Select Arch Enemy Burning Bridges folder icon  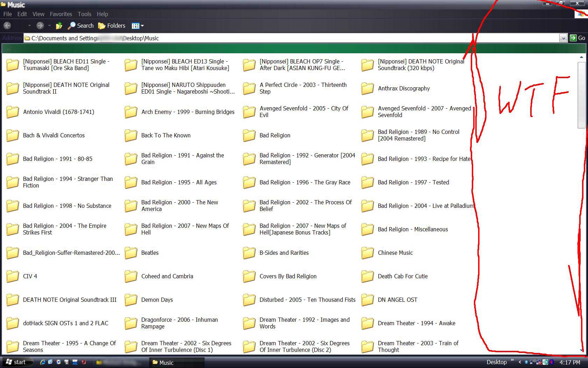pyautogui.click(x=131, y=112)
